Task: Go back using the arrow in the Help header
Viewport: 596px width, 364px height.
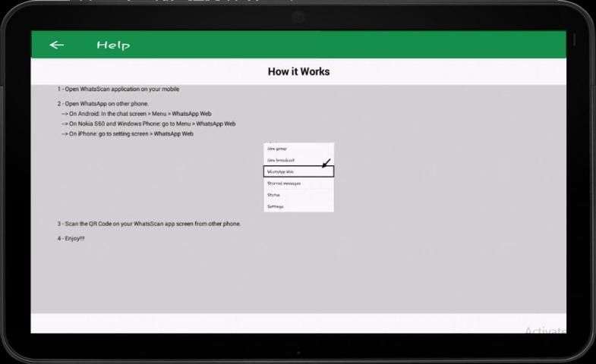Action: click(56, 45)
